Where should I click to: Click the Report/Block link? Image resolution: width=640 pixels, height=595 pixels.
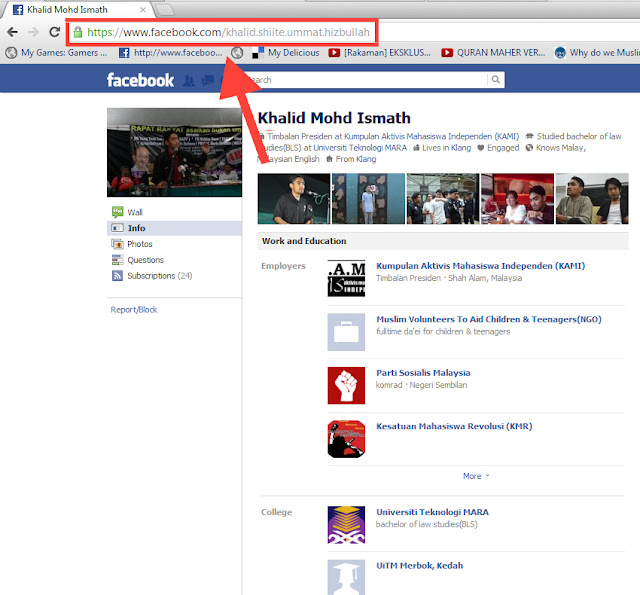pos(134,310)
